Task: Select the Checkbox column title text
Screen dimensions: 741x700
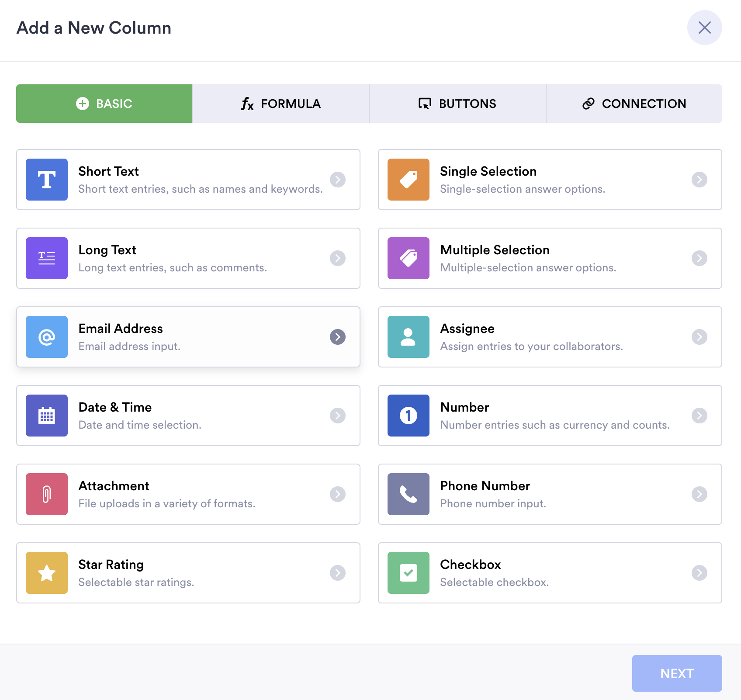Action: 471,565
